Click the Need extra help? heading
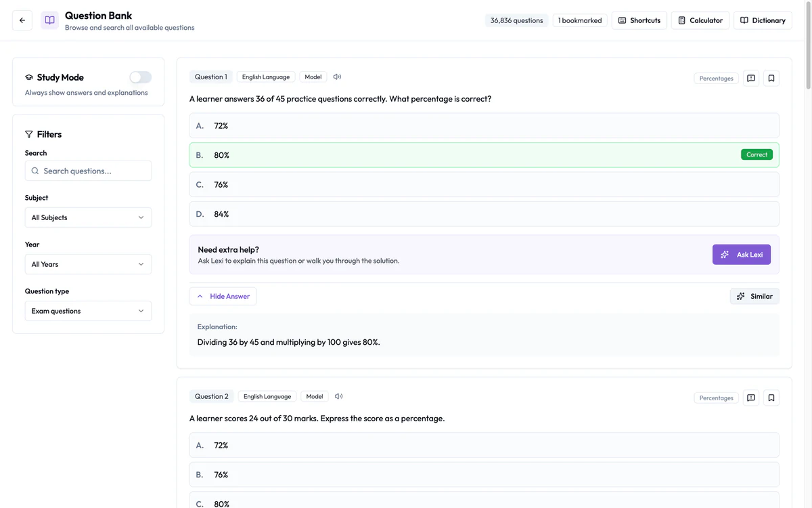Viewport: 812px width, 508px height. (x=229, y=249)
